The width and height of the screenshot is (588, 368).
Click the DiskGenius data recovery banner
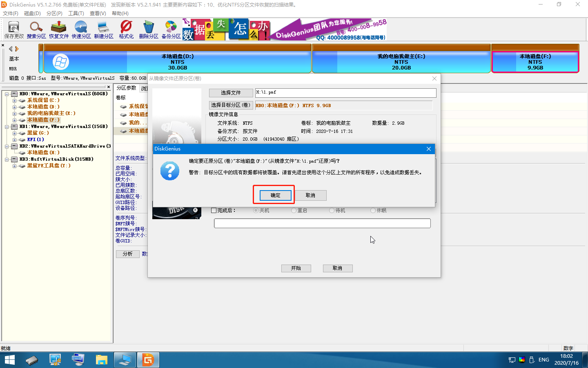284,29
